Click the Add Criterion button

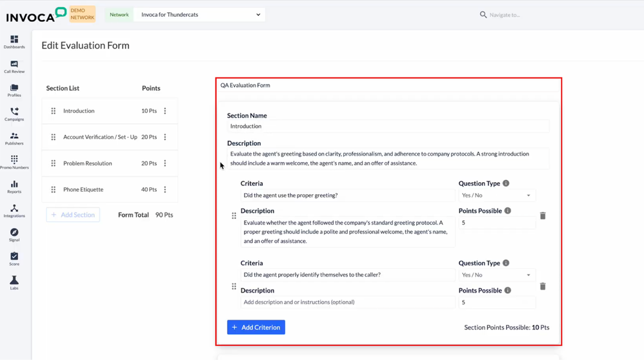[x=256, y=327]
